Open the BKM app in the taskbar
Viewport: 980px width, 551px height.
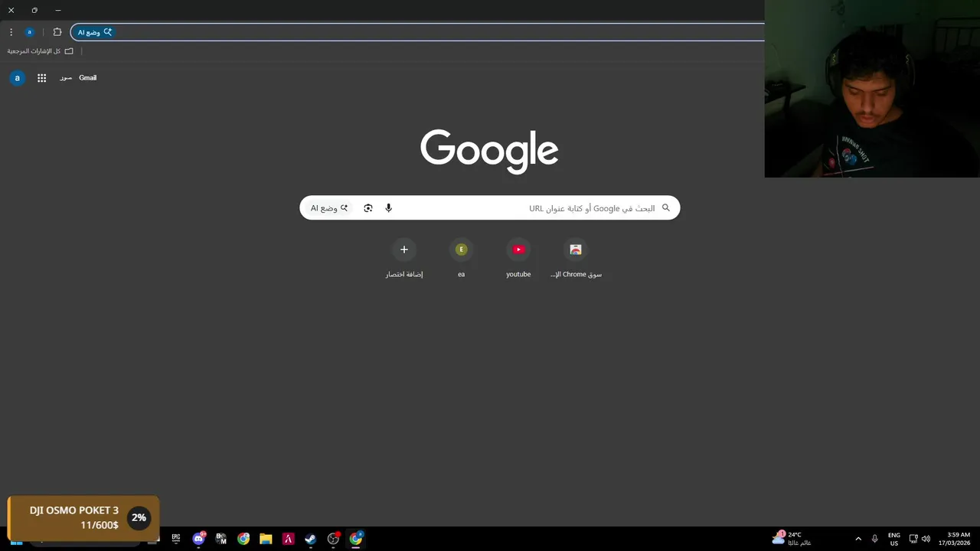click(221, 539)
